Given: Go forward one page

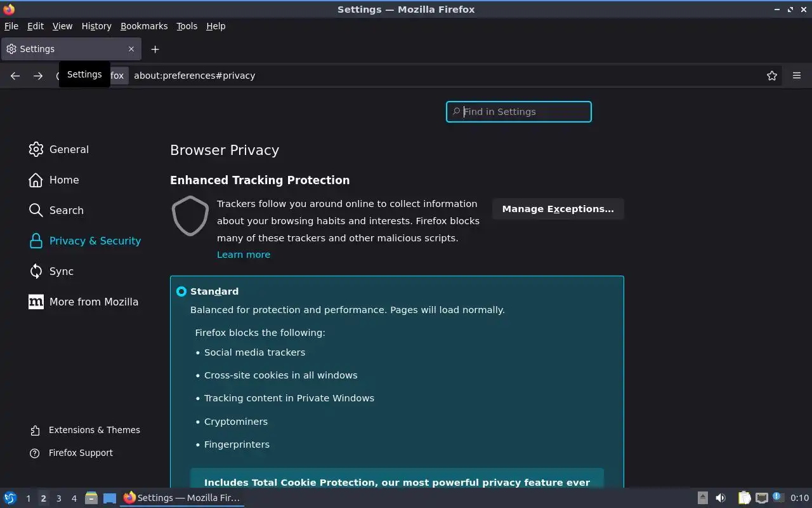Looking at the screenshot, I should [38, 76].
